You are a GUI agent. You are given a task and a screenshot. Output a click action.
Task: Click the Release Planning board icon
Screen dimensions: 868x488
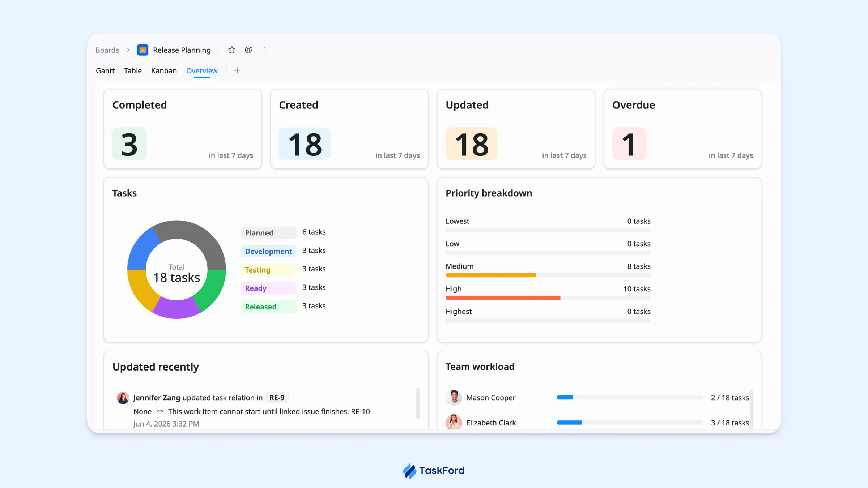click(142, 50)
